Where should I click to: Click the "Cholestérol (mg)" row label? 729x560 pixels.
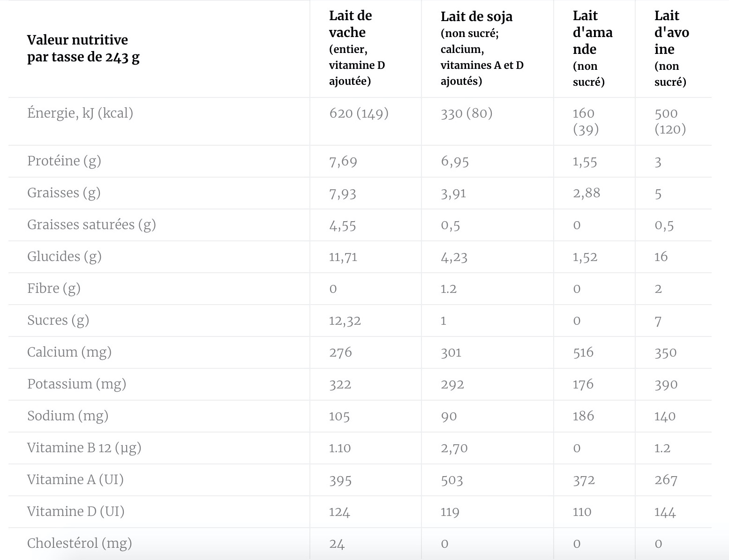tap(80, 543)
